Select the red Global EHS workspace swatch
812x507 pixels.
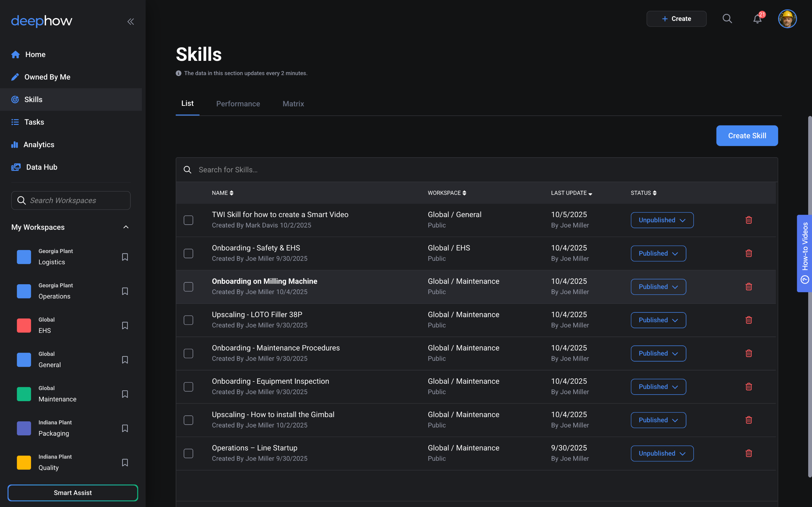[x=24, y=325]
